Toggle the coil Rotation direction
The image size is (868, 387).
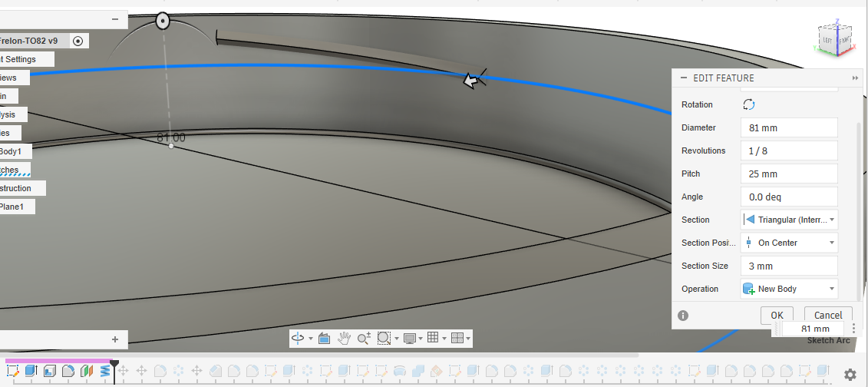[749, 104]
